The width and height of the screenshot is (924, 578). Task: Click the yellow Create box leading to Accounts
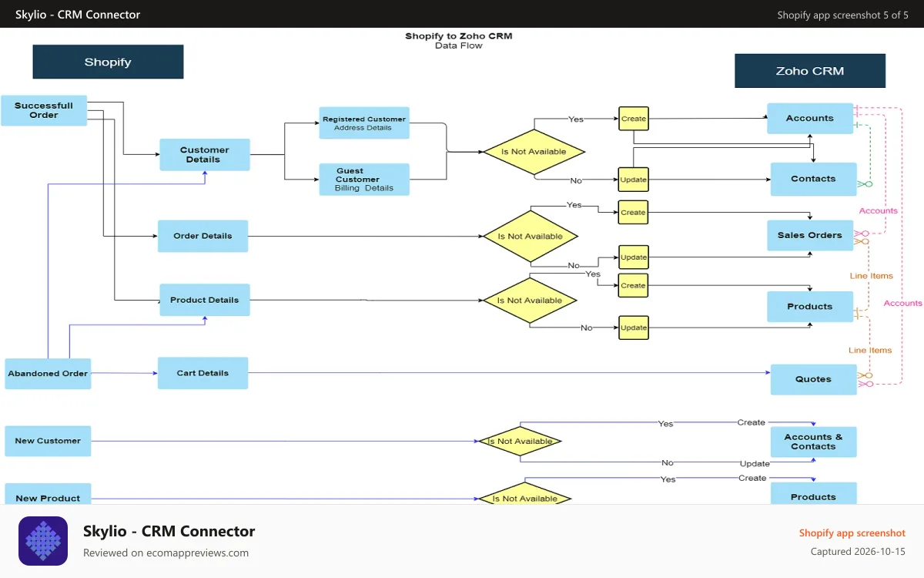(x=634, y=119)
